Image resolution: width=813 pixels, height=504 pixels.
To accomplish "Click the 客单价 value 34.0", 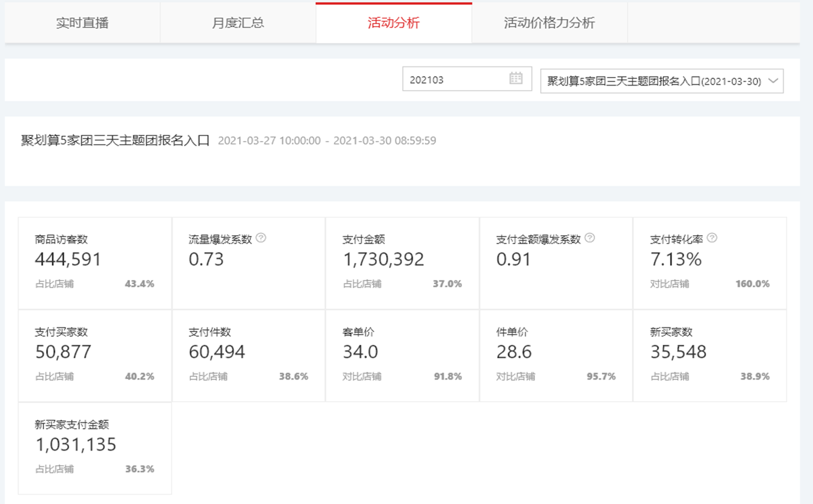I will pos(360,352).
